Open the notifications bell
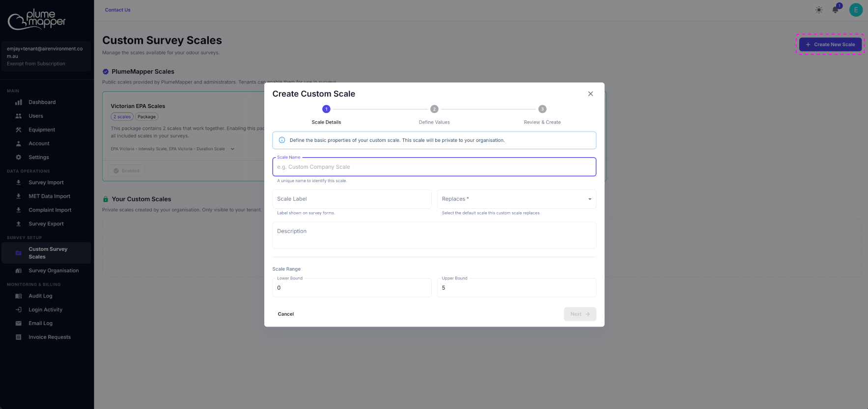Viewport: 868px width, 409px height. (x=835, y=10)
